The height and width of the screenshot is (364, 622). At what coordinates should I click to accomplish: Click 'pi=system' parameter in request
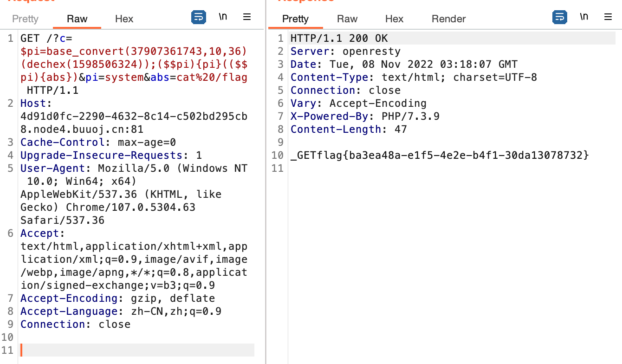114,77
